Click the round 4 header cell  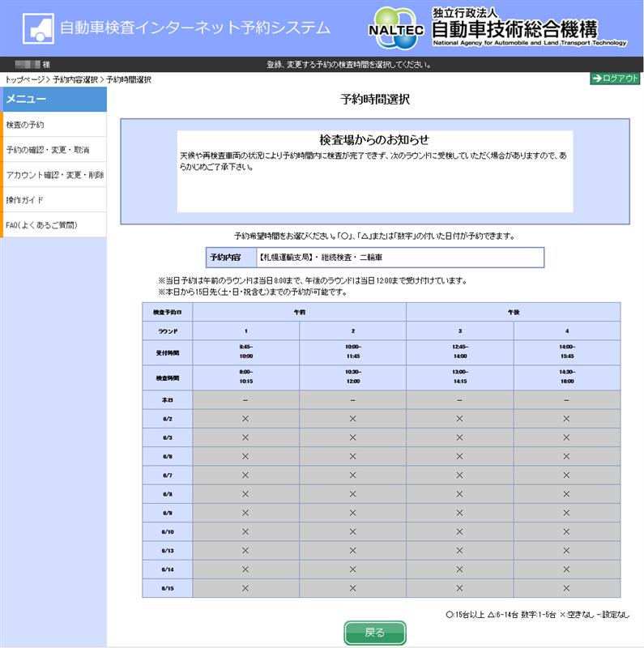(x=567, y=331)
